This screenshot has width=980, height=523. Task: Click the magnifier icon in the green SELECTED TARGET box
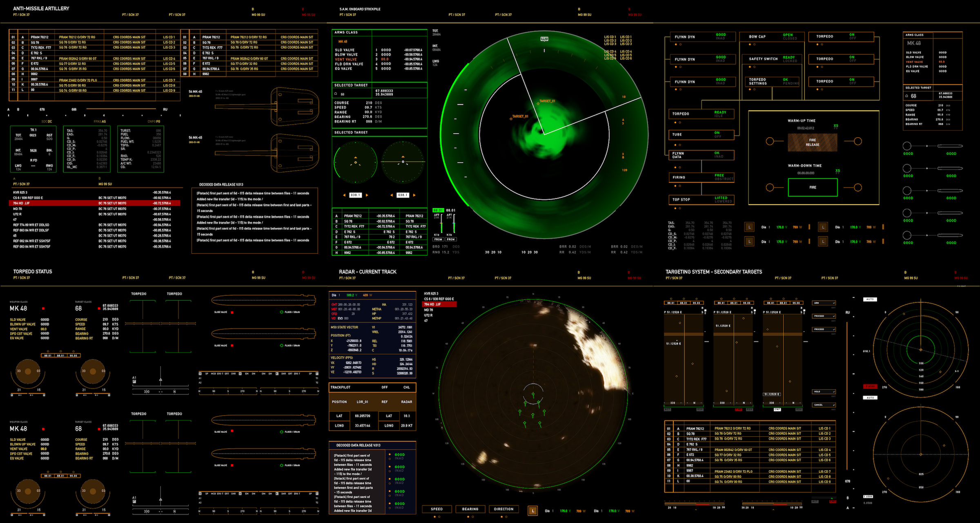tap(336, 94)
